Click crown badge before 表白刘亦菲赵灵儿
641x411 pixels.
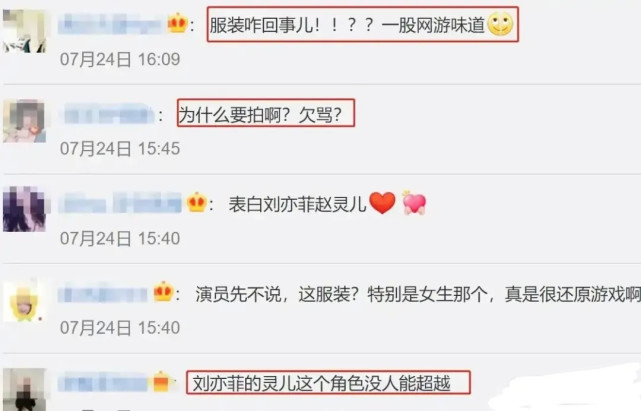tap(196, 202)
